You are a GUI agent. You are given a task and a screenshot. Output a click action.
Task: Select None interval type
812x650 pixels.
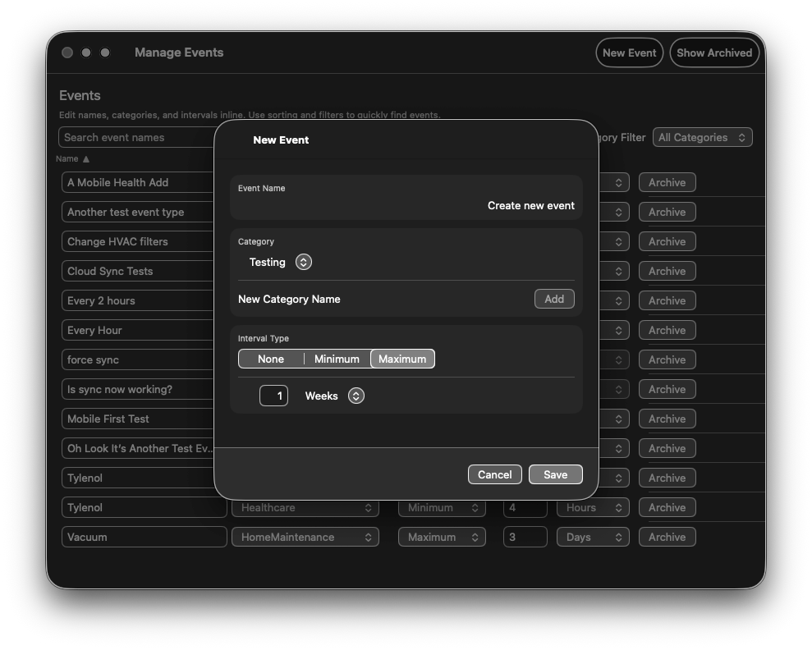point(270,359)
